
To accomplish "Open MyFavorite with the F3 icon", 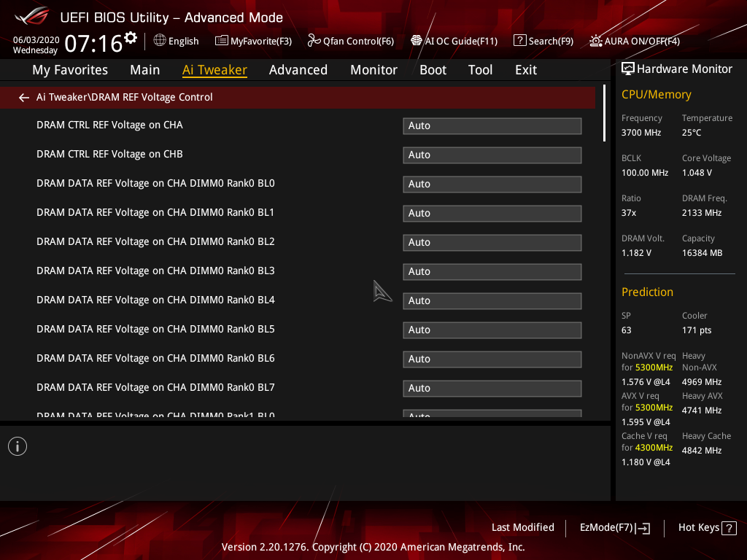I will click(253, 41).
